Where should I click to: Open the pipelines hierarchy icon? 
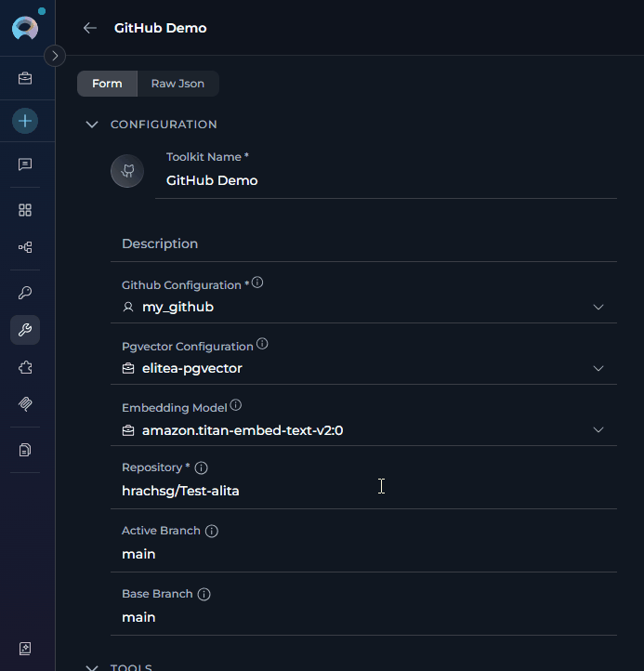point(25,247)
